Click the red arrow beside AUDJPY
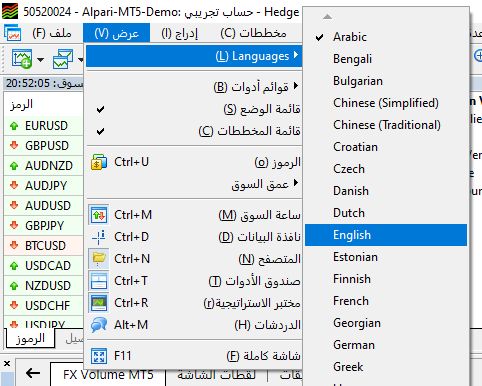 14,186
